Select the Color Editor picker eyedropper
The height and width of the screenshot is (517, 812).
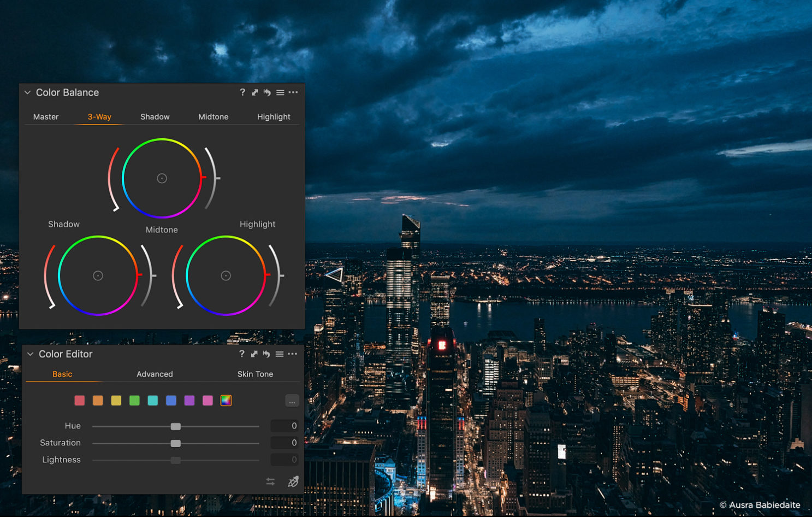click(x=293, y=481)
